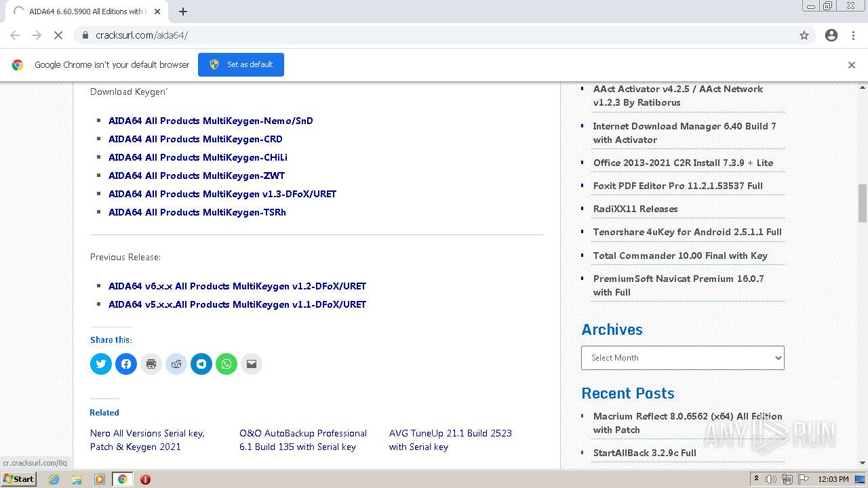Viewport: 868px width, 488px height.
Task: Open Nero All Versions Serial key post
Action: (x=147, y=440)
